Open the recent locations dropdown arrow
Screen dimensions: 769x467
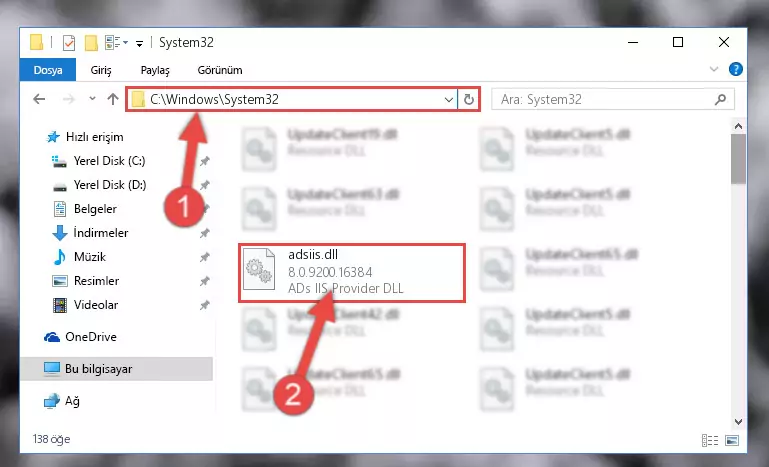[92, 99]
